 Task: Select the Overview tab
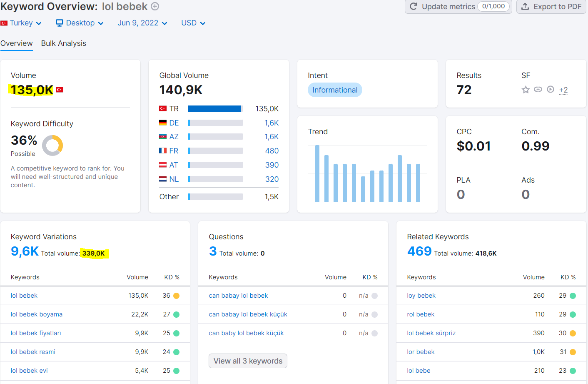[17, 43]
